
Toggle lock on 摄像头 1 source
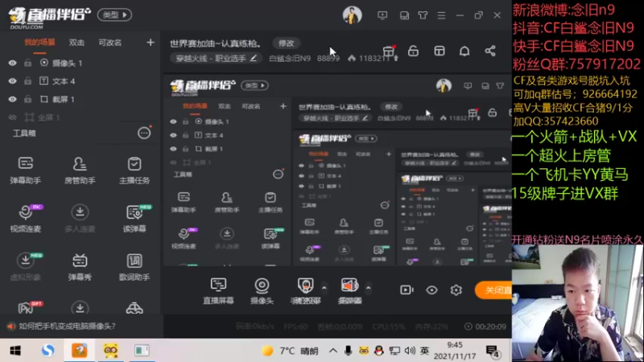tap(27, 63)
